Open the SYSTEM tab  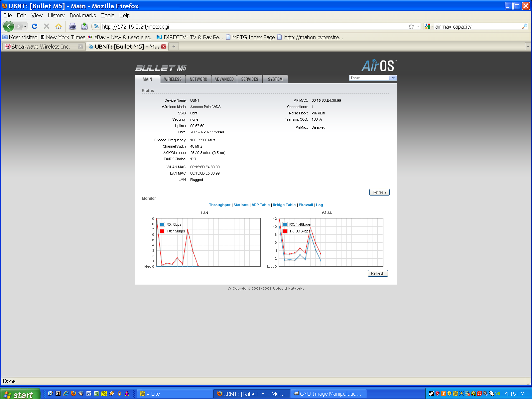[x=275, y=79]
